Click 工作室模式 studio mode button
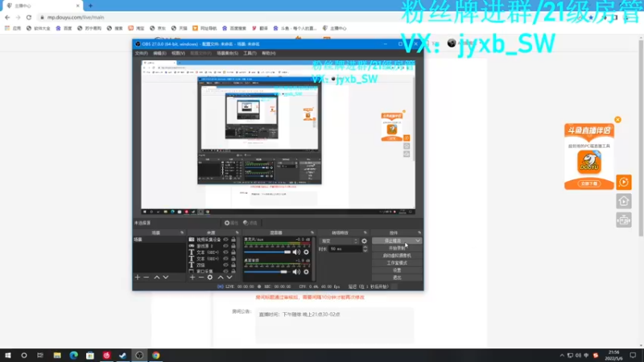The image size is (644, 362). pyautogui.click(x=397, y=263)
